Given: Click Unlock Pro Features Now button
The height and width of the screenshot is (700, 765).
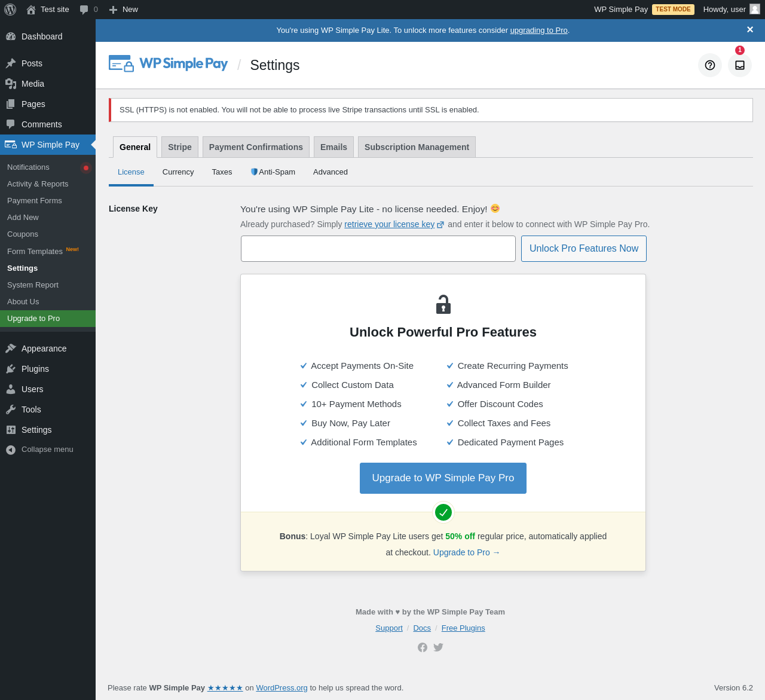Looking at the screenshot, I should coord(584,249).
